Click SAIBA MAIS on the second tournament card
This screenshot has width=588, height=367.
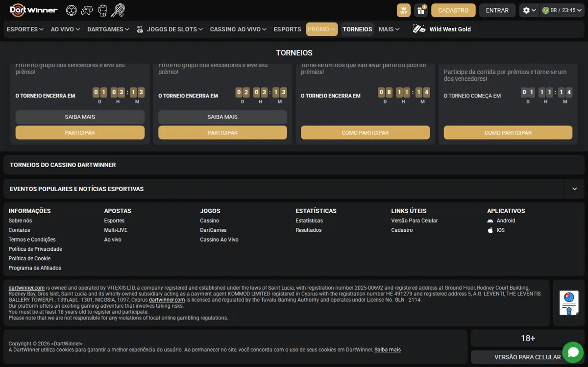click(x=222, y=117)
